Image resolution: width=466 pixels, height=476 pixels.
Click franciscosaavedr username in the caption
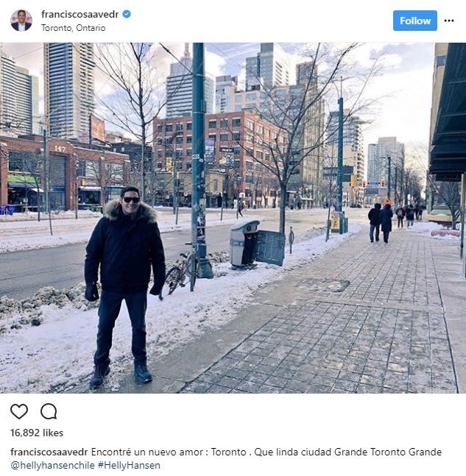[49, 452]
